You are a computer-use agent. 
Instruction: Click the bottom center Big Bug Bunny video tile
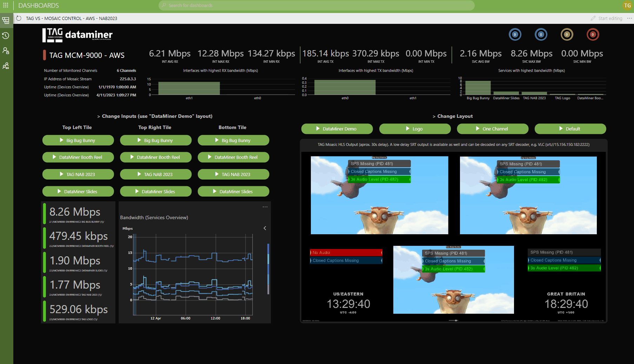(x=453, y=280)
